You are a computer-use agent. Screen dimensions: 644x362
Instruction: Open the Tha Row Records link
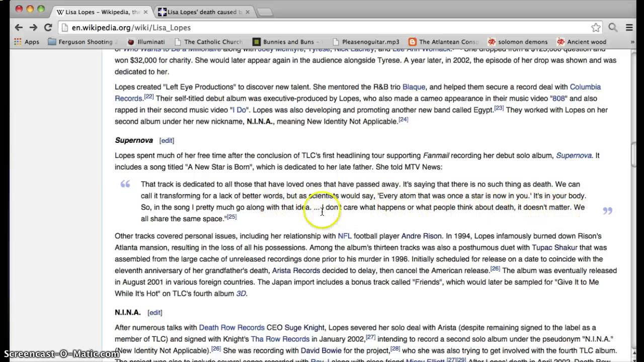click(280, 339)
